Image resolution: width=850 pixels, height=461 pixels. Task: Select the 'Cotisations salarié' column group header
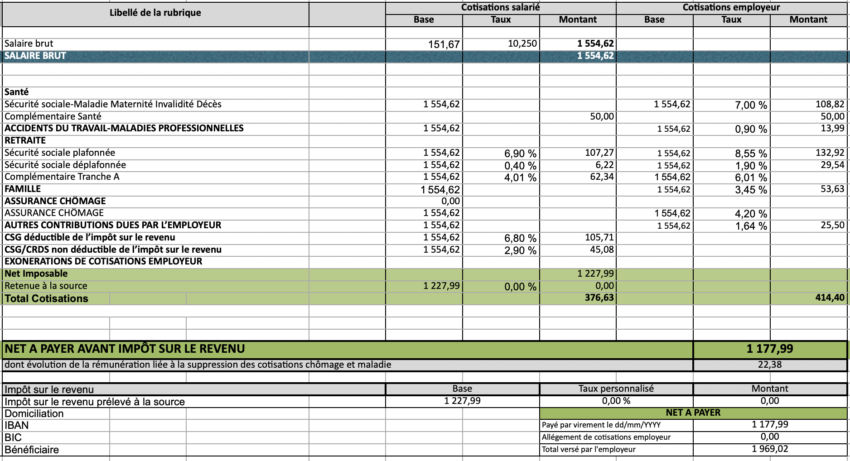[x=500, y=7]
